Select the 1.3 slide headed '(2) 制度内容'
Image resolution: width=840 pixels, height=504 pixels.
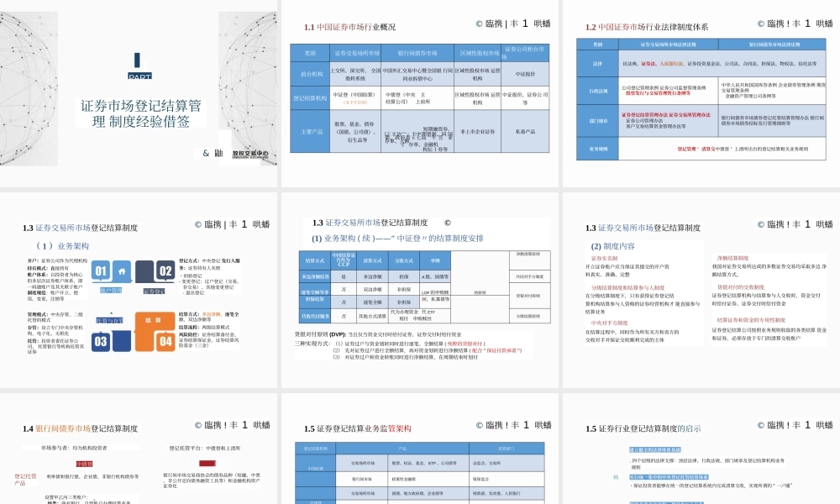pos(701,291)
